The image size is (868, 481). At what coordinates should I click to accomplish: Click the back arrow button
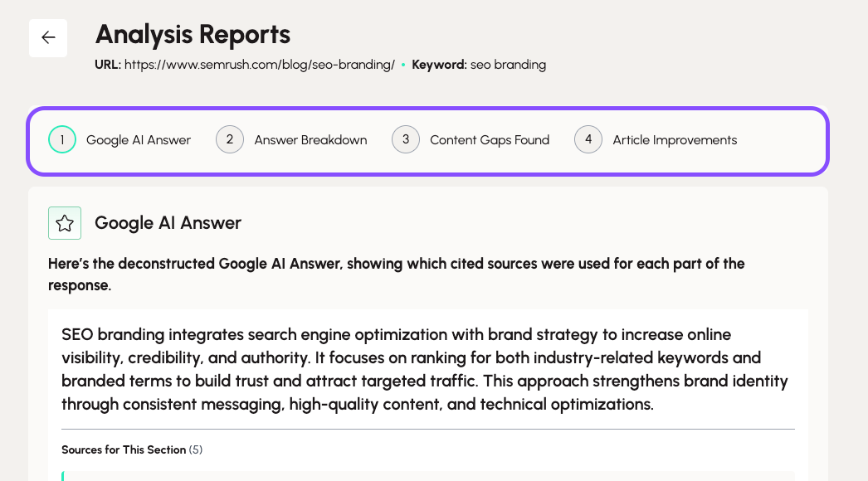48,38
